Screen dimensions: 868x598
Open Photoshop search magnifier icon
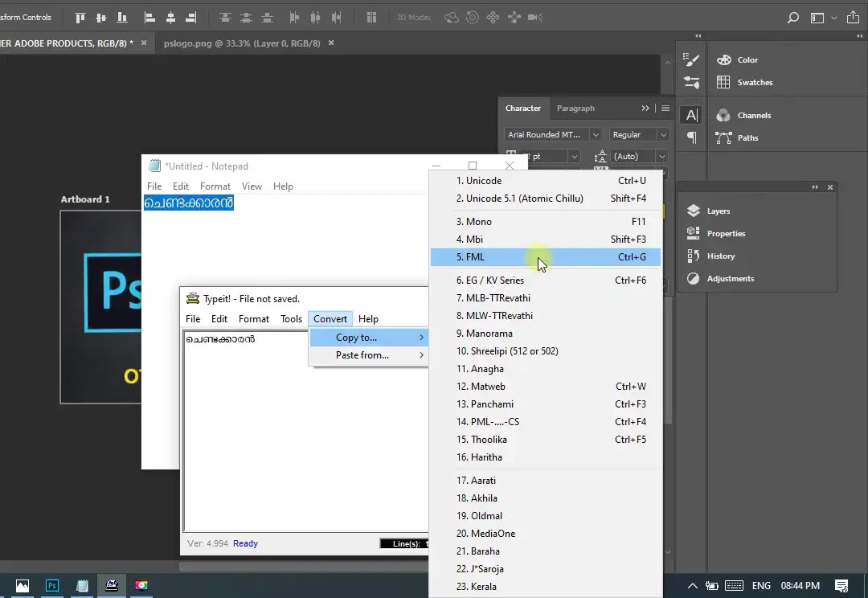pos(792,18)
